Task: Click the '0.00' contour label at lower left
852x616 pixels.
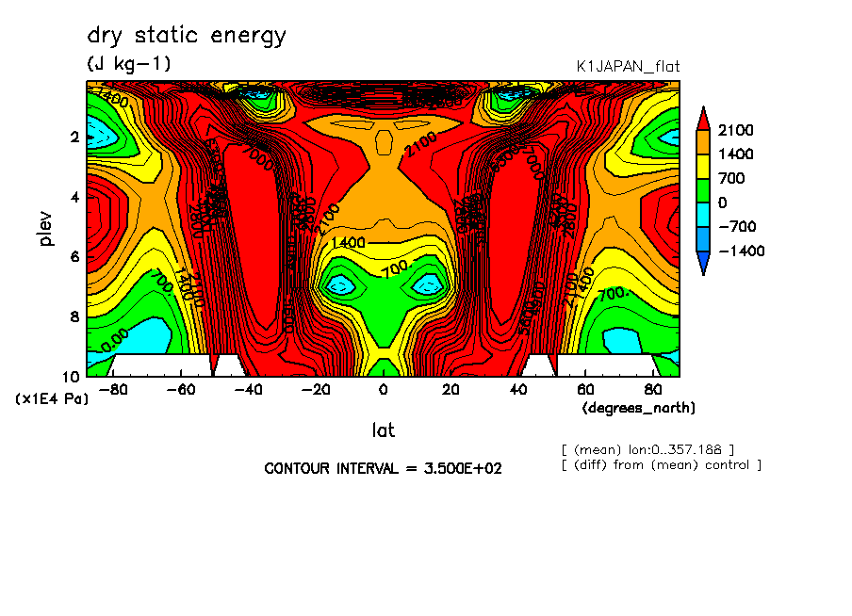Action: click(115, 341)
